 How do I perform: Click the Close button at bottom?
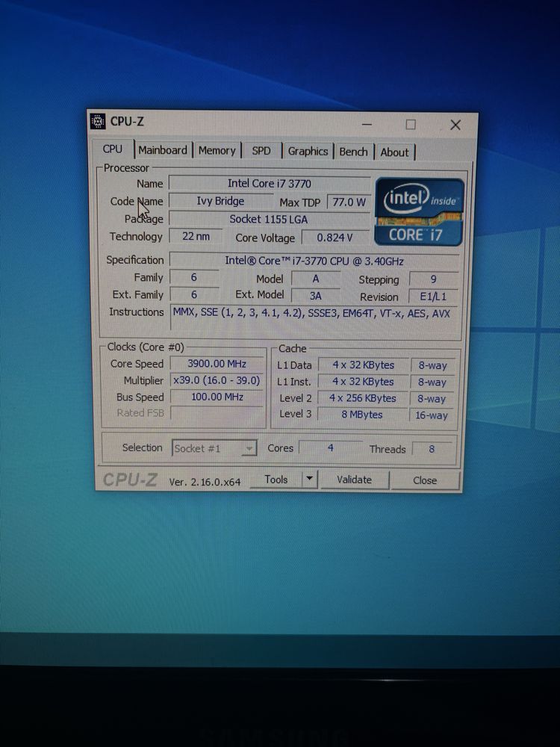425,480
